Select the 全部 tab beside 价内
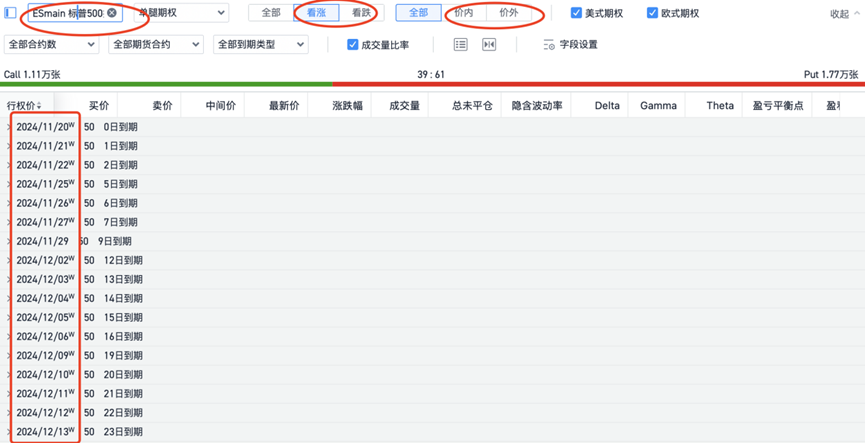The width and height of the screenshot is (865, 443). 419,13
